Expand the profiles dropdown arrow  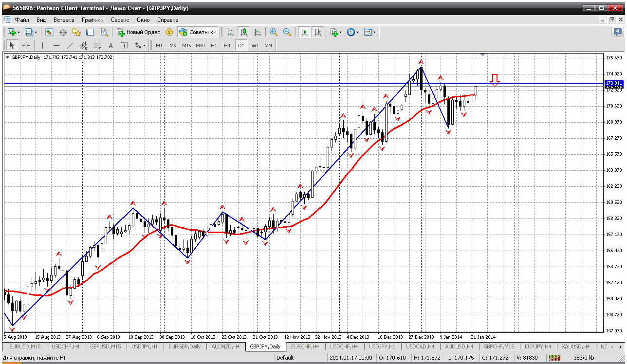click(36, 32)
